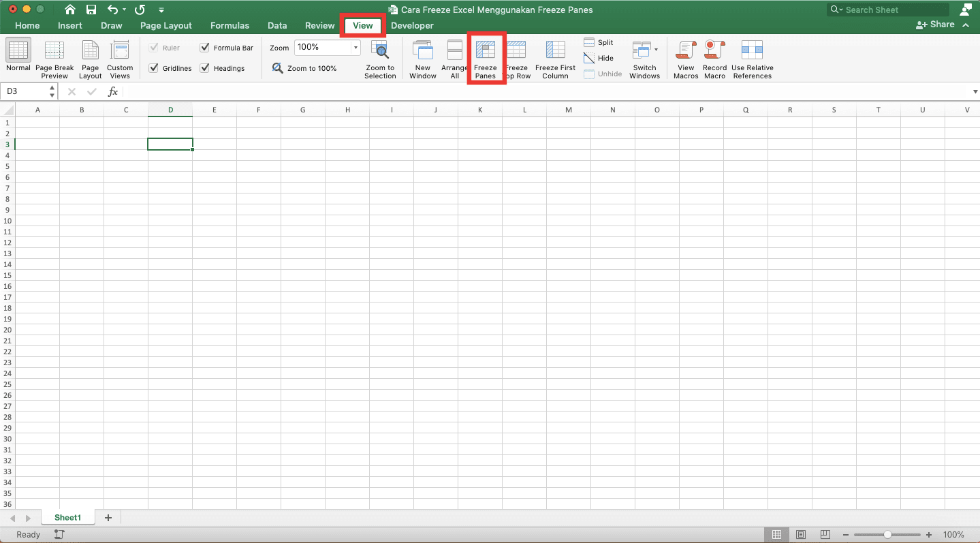980x543 pixels.
Task: Select column D header
Action: click(x=170, y=110)
